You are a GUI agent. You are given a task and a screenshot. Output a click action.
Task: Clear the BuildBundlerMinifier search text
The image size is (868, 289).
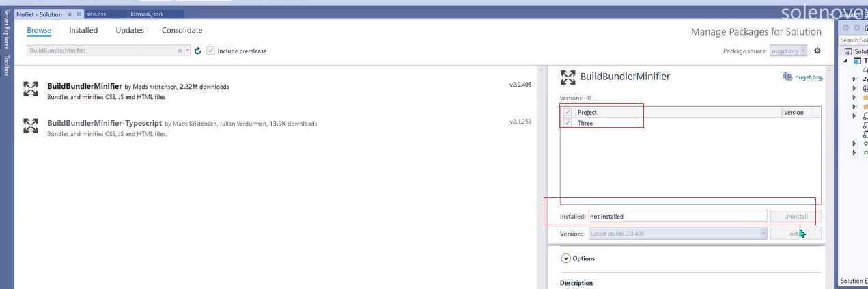pyautogui.click(x=180, y=51)
